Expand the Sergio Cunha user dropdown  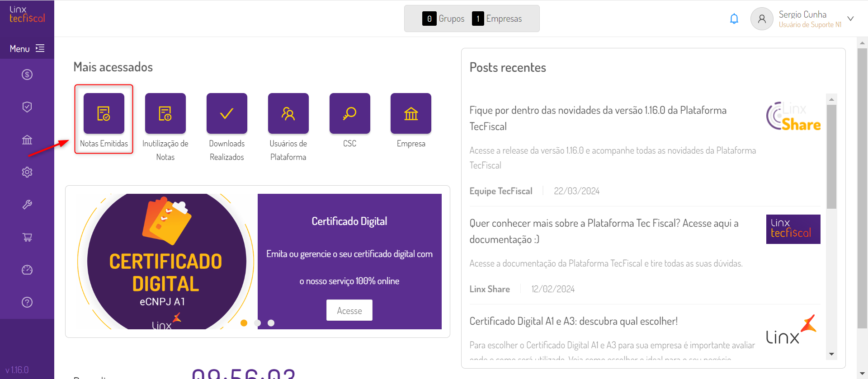(850, 19)
